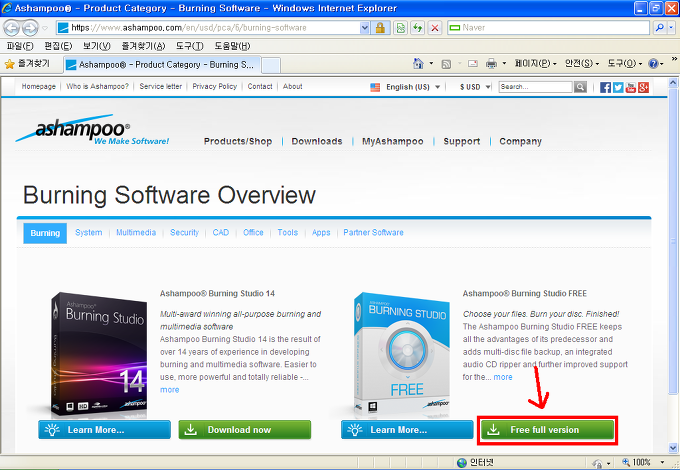Expand the English (US) language dropdown
The width and height of the screenshot is (680, 470).
pos(438,87)
